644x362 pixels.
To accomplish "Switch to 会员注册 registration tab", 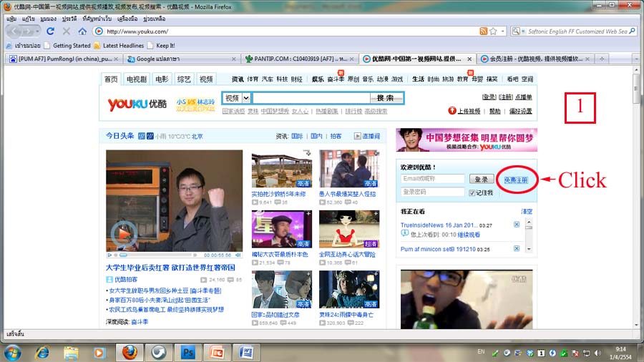I will click(535, 59).
